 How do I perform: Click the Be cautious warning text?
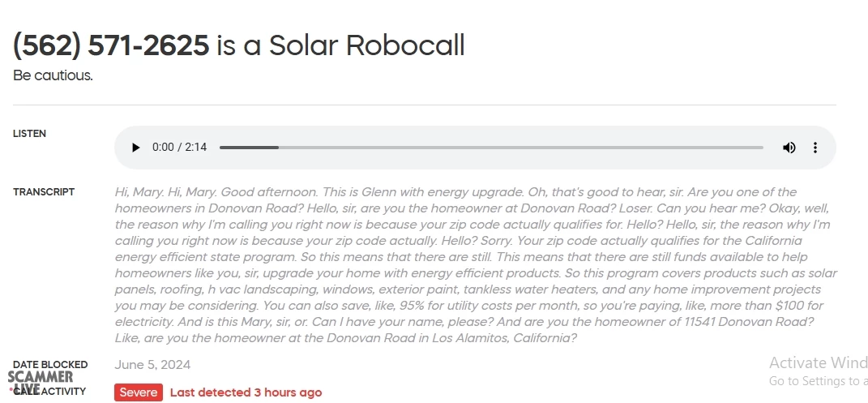pyautogui.click(x=53, y=75)
